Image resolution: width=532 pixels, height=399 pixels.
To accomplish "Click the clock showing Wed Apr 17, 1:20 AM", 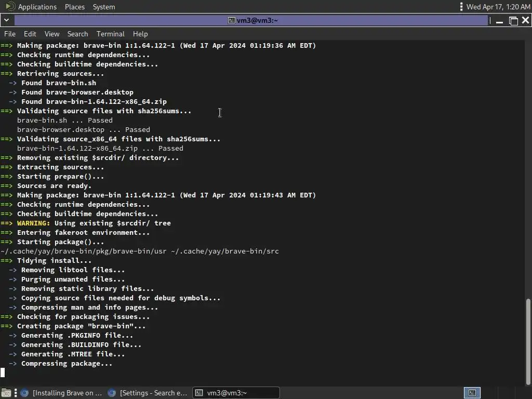I will [498, 7].
